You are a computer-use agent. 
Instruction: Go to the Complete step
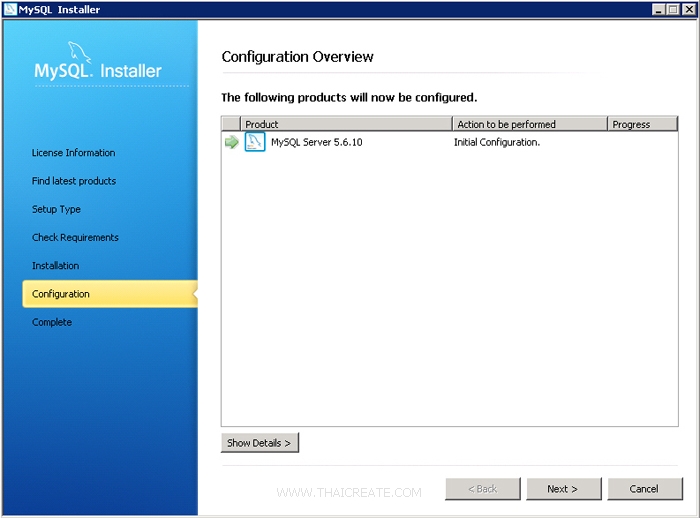click(x=52, y=322)
